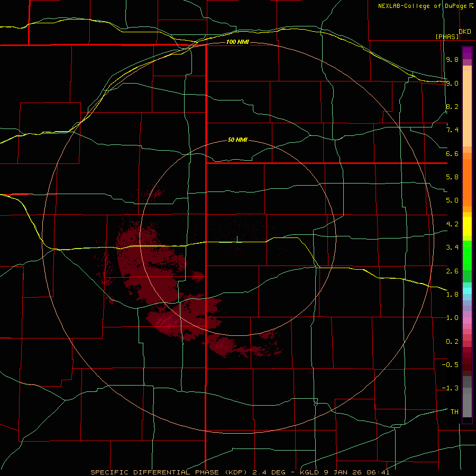Select the 0.2 scale value

[x=452, y=342]
